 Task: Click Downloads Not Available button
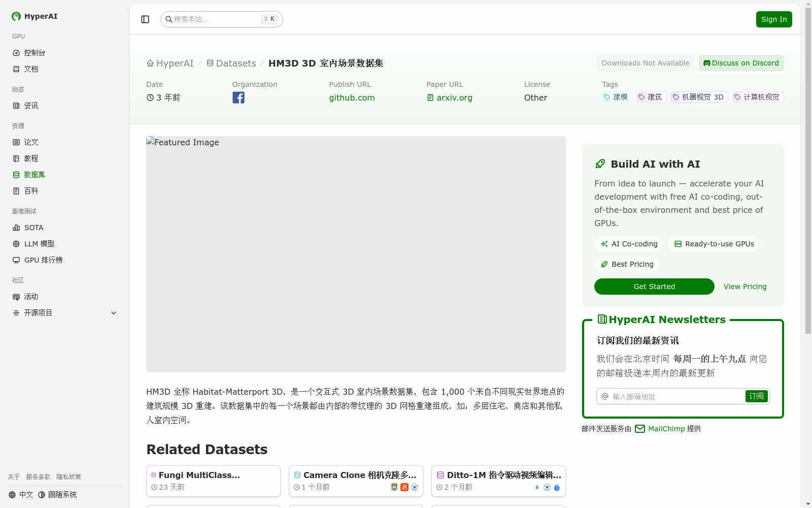click(646, 63)
